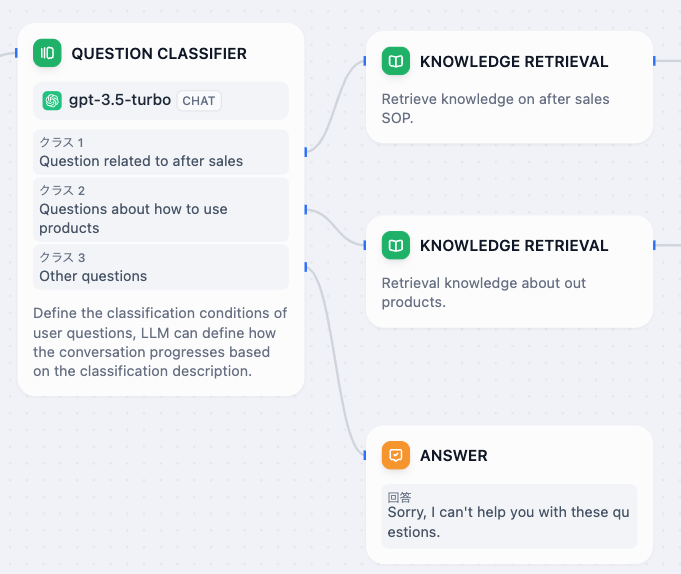The image size is (681, 574).
Task: Open the gpt-3.5-turbo model selector
Action: [x=119, y=101]
